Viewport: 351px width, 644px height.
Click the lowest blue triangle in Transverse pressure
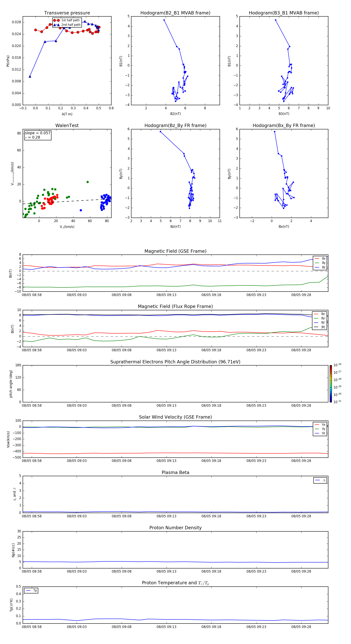click(30, 76)
